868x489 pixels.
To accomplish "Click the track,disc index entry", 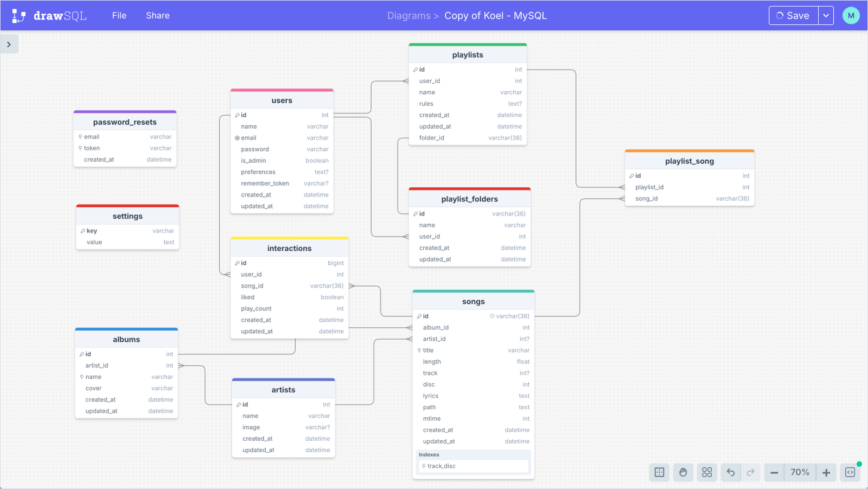I will coord(442,466).
